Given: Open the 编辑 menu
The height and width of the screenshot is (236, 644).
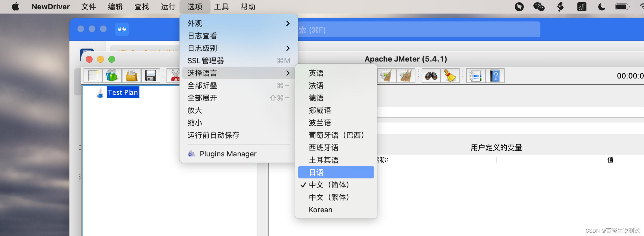Looking at the screenshot, I should pos(115,6).
